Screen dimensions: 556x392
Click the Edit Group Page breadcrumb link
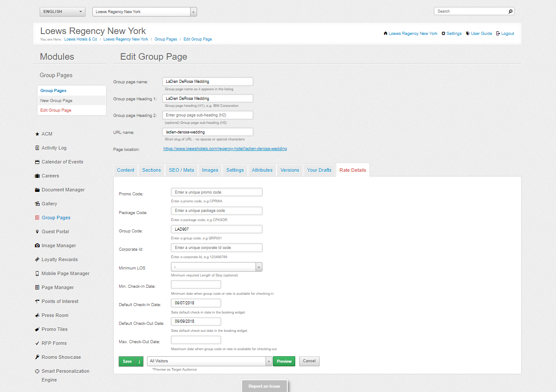tap(198, 39)
